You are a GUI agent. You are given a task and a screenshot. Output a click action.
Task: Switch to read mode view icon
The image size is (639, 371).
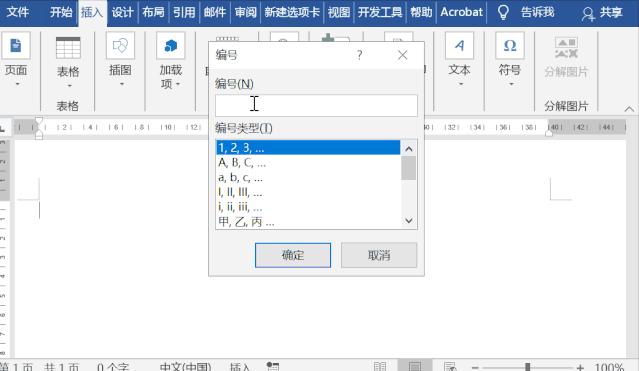coord(380,367)
